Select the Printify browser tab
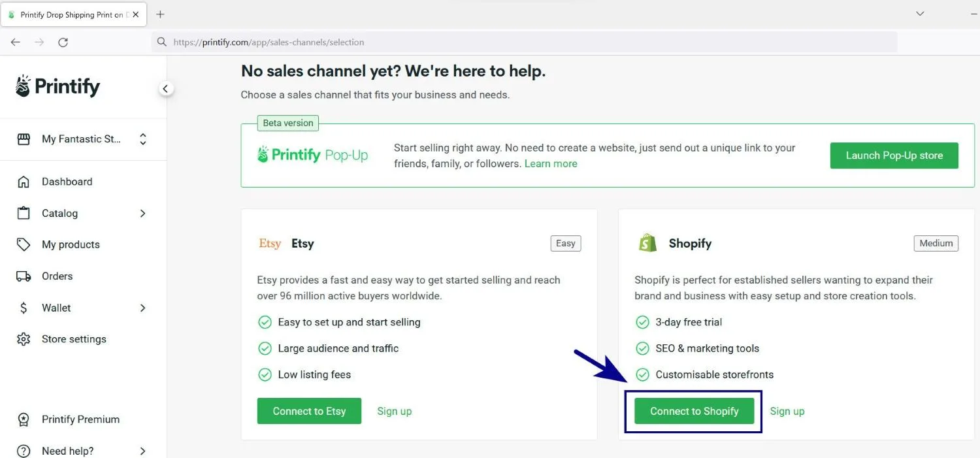The image size is (980, 458). click(x=73, y=14)
